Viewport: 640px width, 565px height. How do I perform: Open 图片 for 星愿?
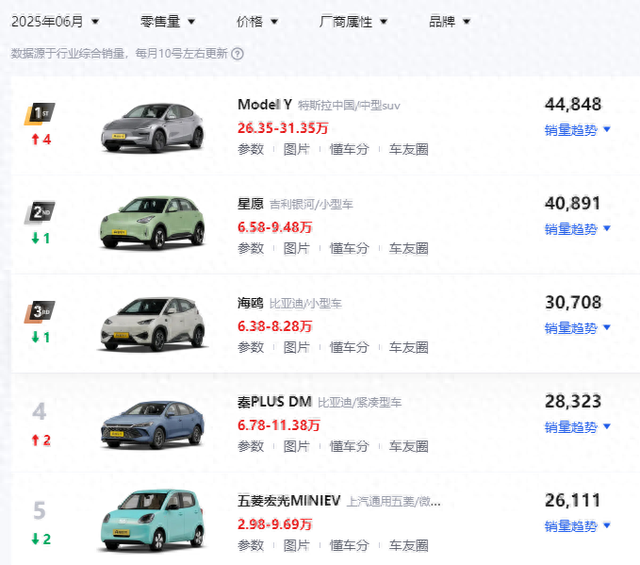point(296,248)
